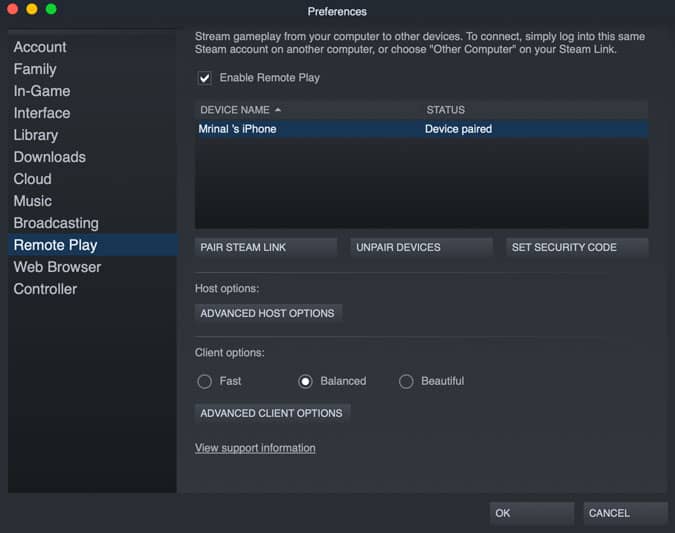Select the Balanced client option
675x533 pixels.
click(305, 381)
